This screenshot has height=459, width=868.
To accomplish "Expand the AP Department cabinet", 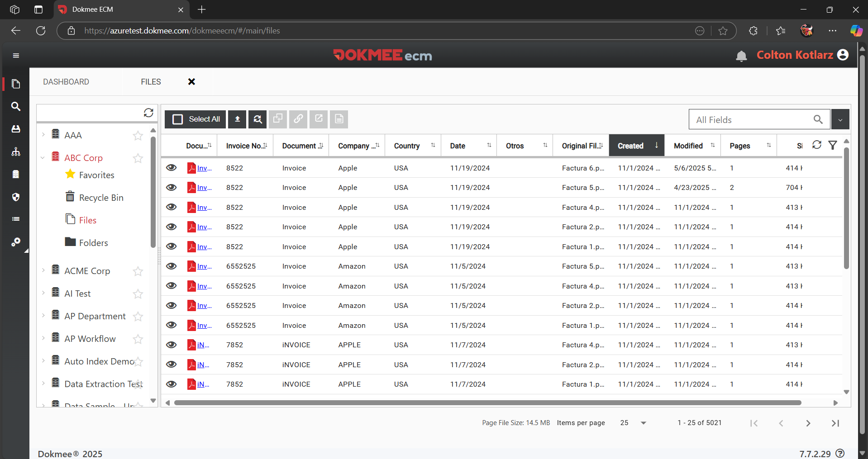I will pos(43,315).
